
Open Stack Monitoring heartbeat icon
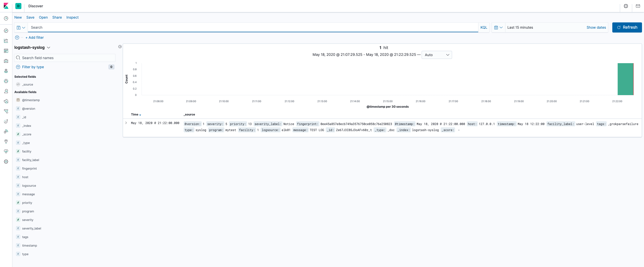click(x=6, y=151)
